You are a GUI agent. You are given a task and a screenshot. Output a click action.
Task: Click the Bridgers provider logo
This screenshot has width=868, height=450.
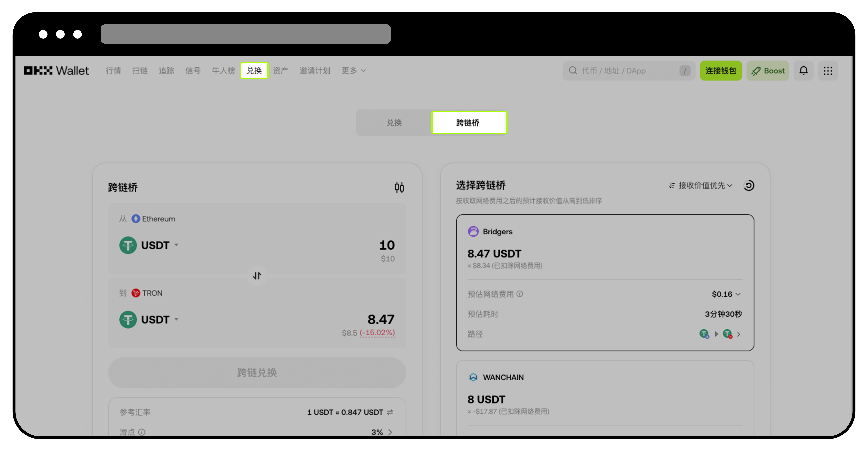(473, 232)
